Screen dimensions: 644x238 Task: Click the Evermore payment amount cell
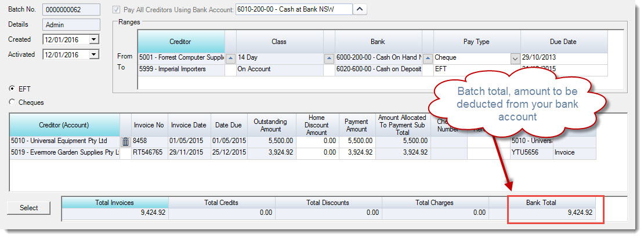coord(356,153)
